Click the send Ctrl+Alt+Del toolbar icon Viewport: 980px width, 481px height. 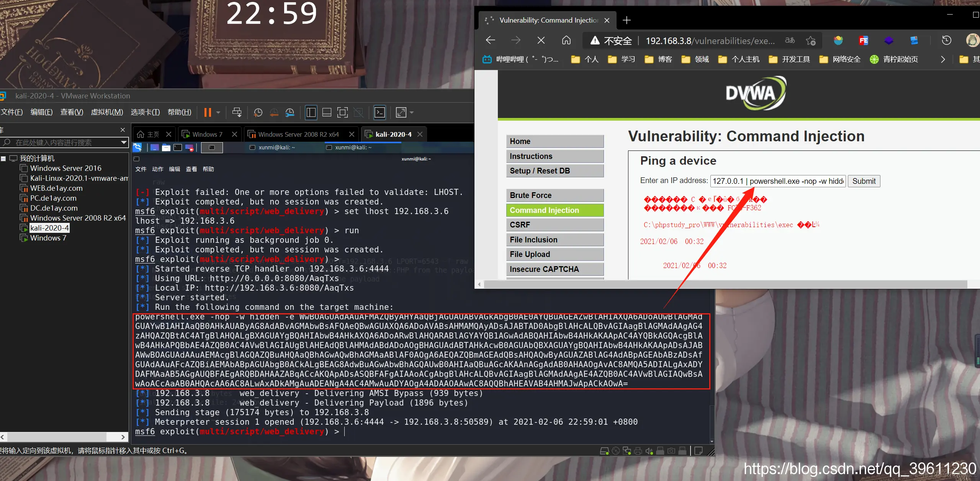[237, 113]
